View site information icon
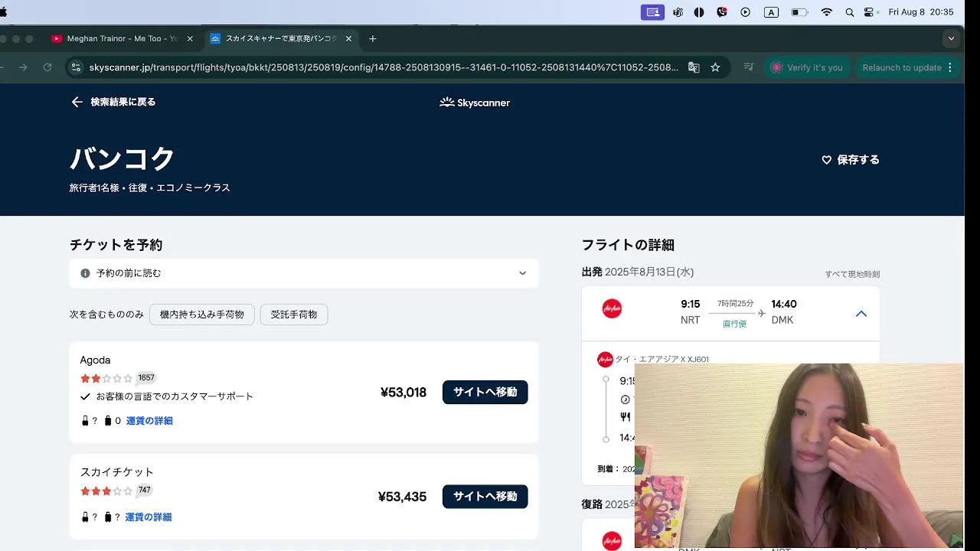980x551 pixels. [75, 67]
